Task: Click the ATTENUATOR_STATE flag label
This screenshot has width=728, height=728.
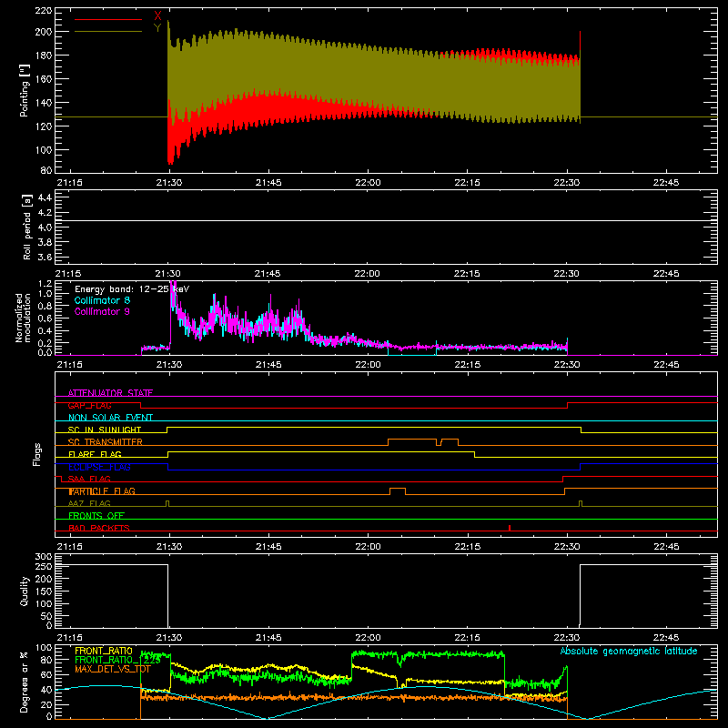Action: pos(110,393)
